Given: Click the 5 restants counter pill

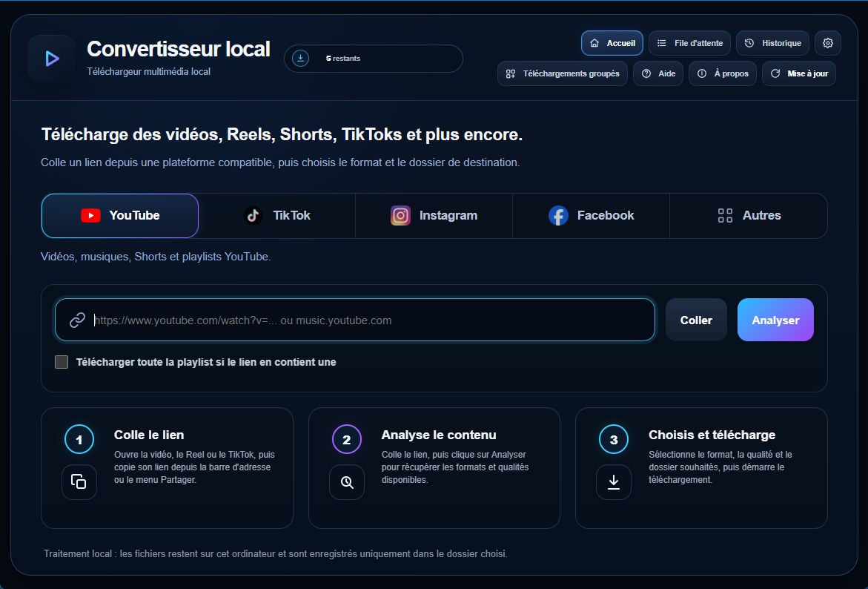Looking at the screenshot, I should [x=374, y=58].
